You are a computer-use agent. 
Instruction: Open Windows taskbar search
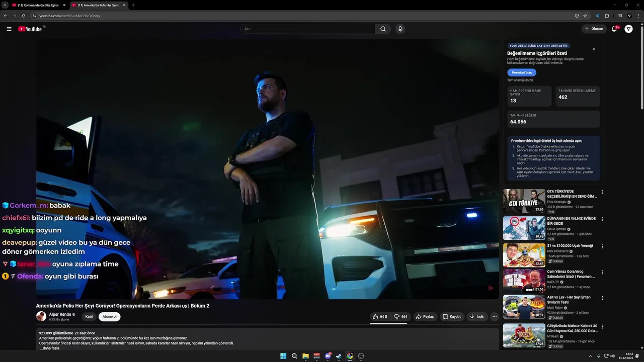tap(294, 356)
